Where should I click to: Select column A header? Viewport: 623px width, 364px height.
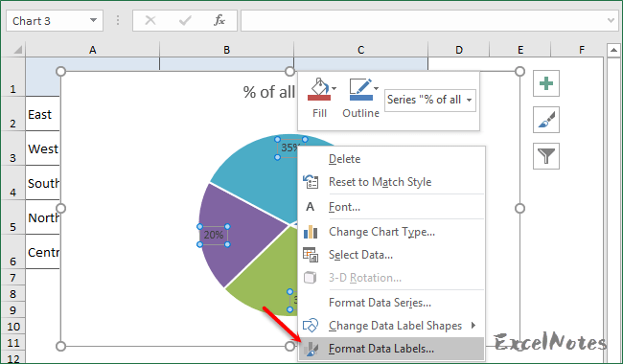[x=93, y=50]
